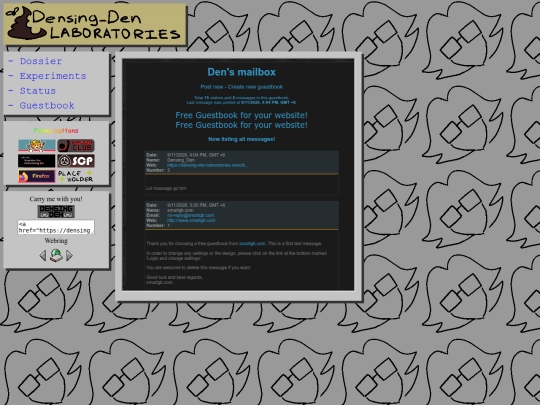The width and height of the screenshot is (540, 405).
Task: Click the black text-only button badge
Action: (37, 161)
